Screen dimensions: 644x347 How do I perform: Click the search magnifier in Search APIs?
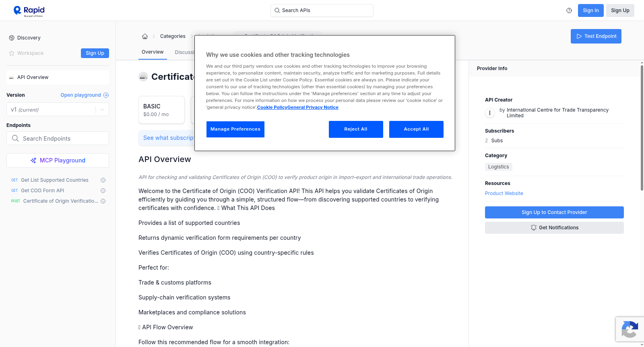click(x=277, y=10)
